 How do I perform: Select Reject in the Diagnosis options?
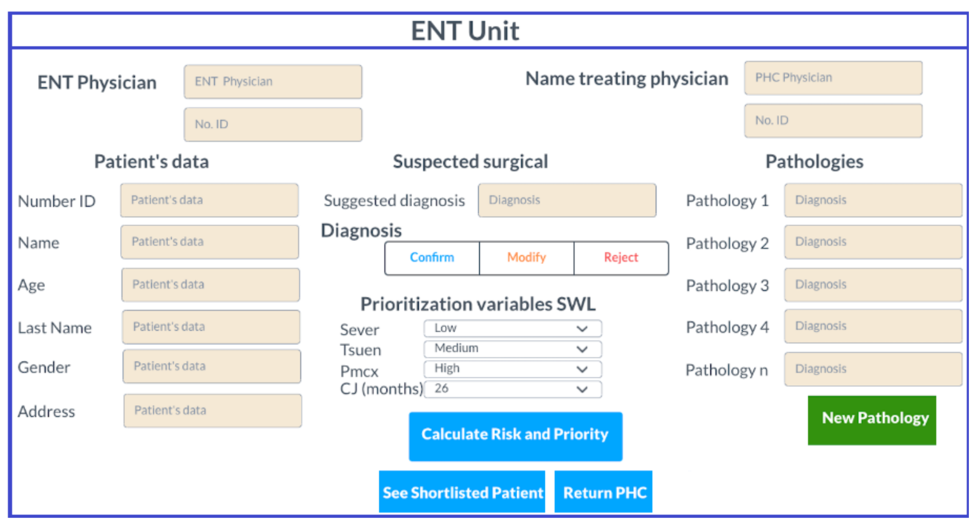click(621, 257)
